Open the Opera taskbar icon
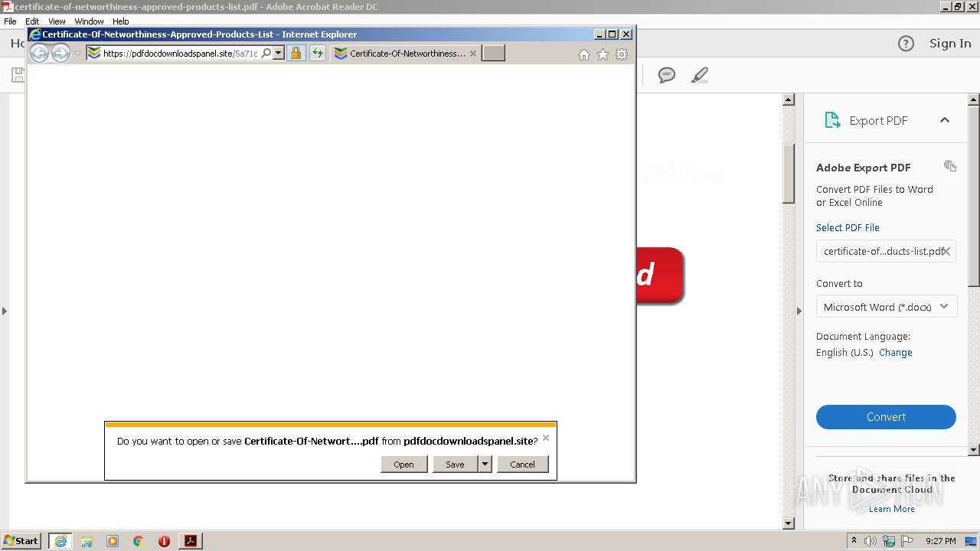The image size is (980, 551). pyautogui.click(x=164, y=541)
